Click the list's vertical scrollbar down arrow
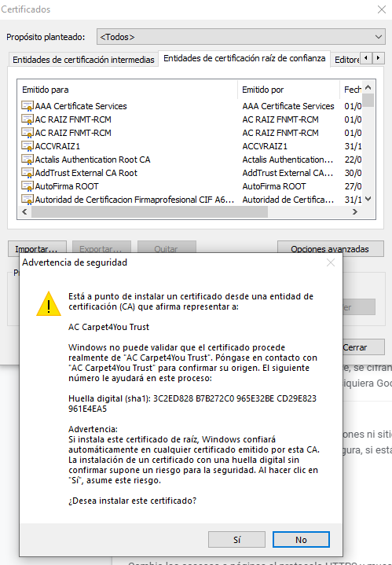 coord(368,199)
